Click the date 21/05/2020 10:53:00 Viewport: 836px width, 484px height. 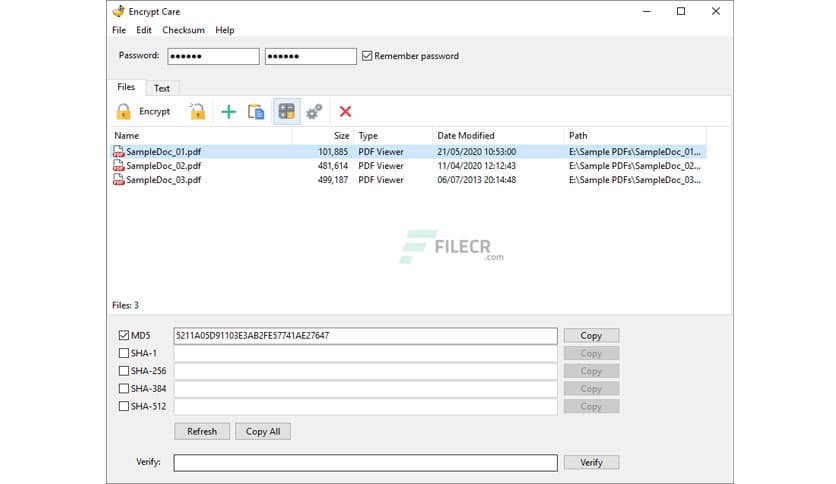click(x=477, y=152)
